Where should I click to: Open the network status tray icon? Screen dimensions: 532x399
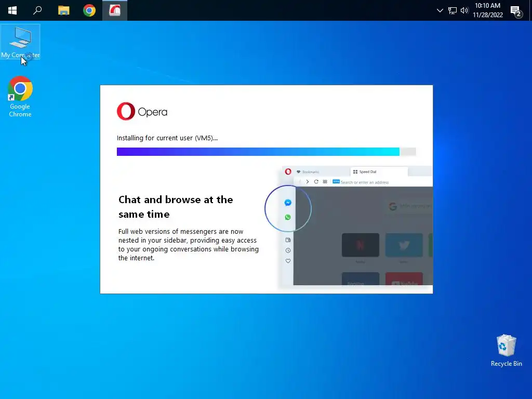point(453,10)
